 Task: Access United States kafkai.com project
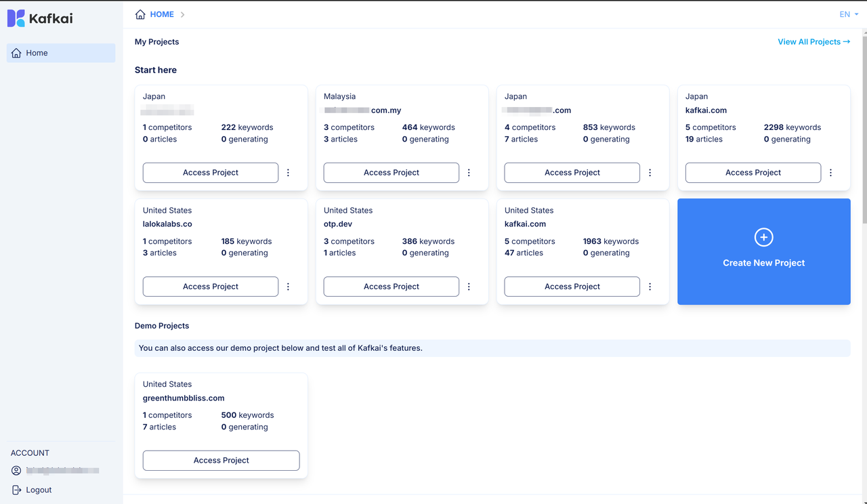click(572, 287)
